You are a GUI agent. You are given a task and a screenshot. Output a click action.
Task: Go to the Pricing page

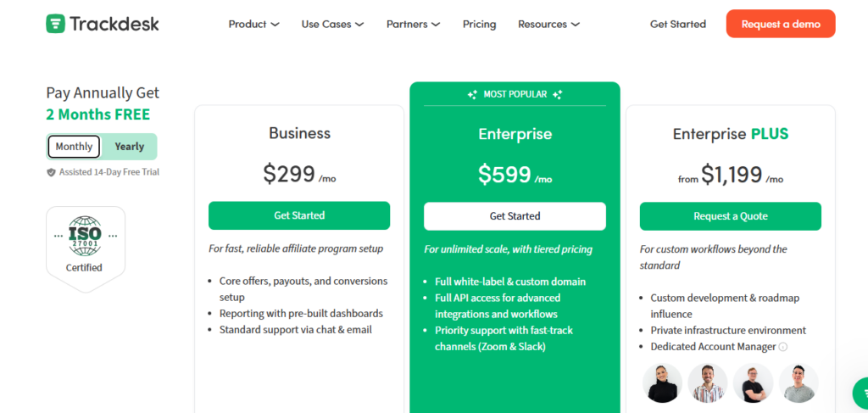[x=479, y=24]
